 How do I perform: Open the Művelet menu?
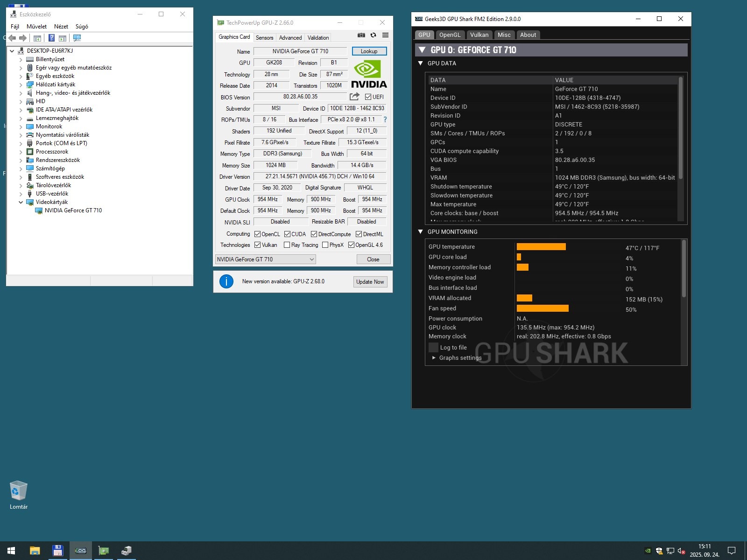tap(36, 27)
